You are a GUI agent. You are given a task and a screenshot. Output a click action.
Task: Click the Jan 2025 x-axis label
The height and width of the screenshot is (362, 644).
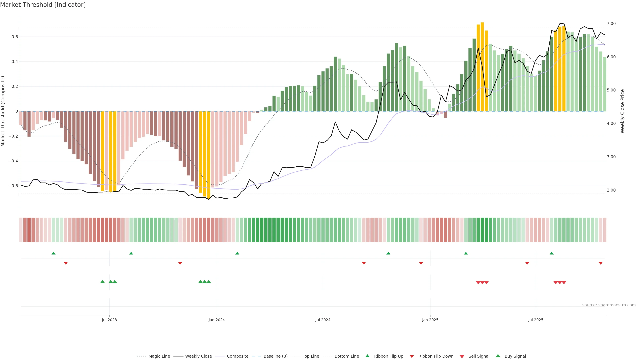pos(430,320)
